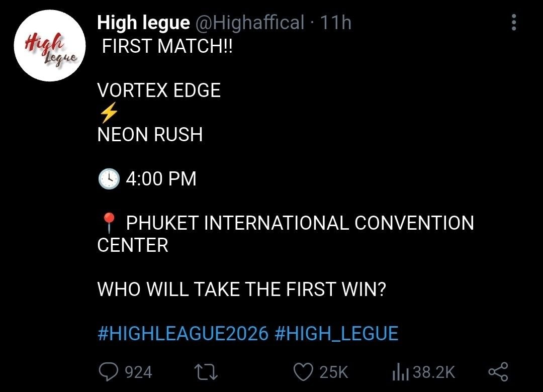This screenshot has width=543, height=392.
Task: View analytics via the bar chart icon
Action: pyautogui.click(x=401, y=372)
